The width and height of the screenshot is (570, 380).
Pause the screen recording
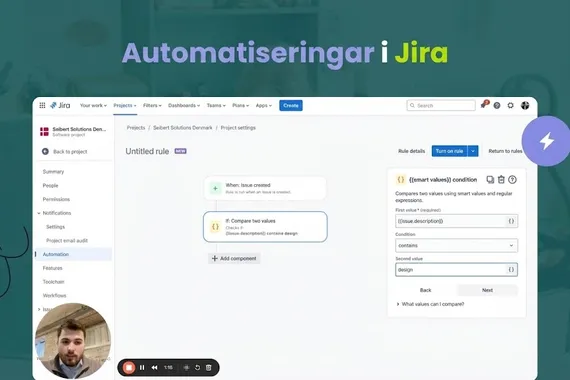[x=142, y=368]
